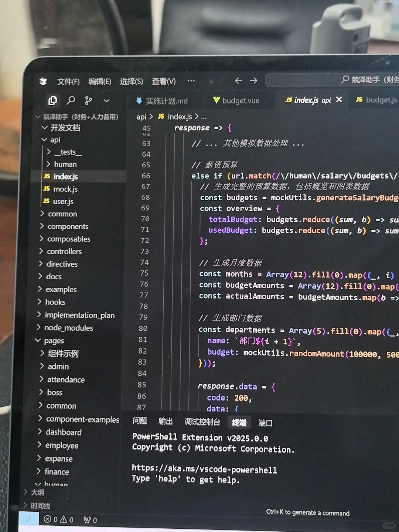Screen dimensions: 399x532
Task: Expand the node_modules folder
Action: 65,328
